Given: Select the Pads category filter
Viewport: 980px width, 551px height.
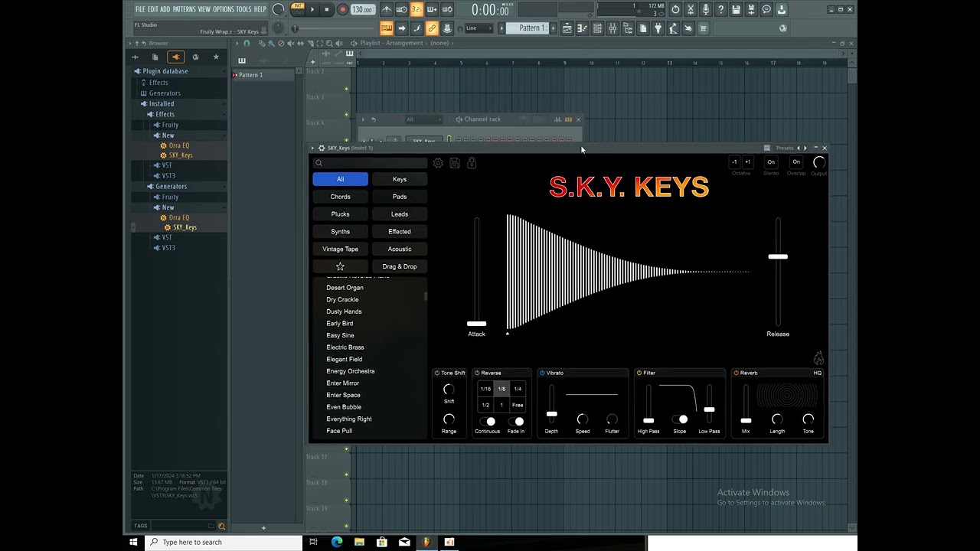Looking at the screenshot, I should point(400,197).
